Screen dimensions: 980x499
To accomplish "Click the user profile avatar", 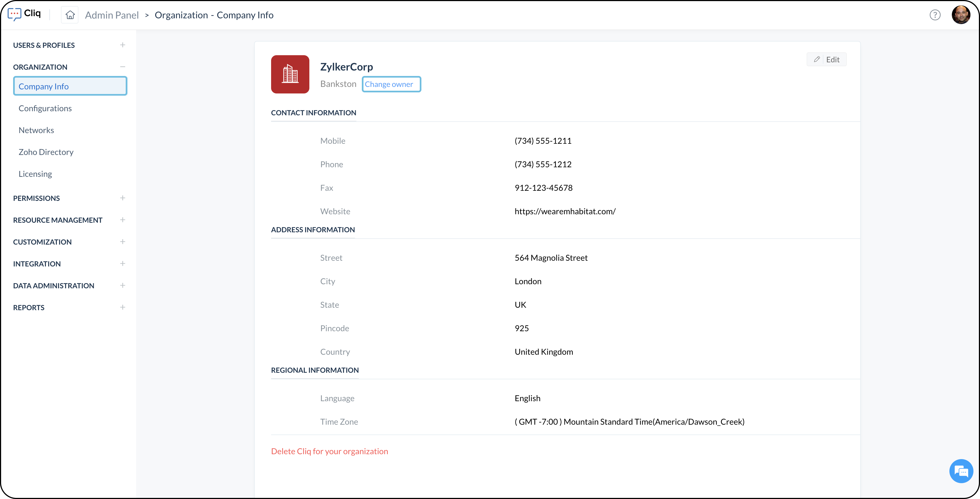I will 960,15.
